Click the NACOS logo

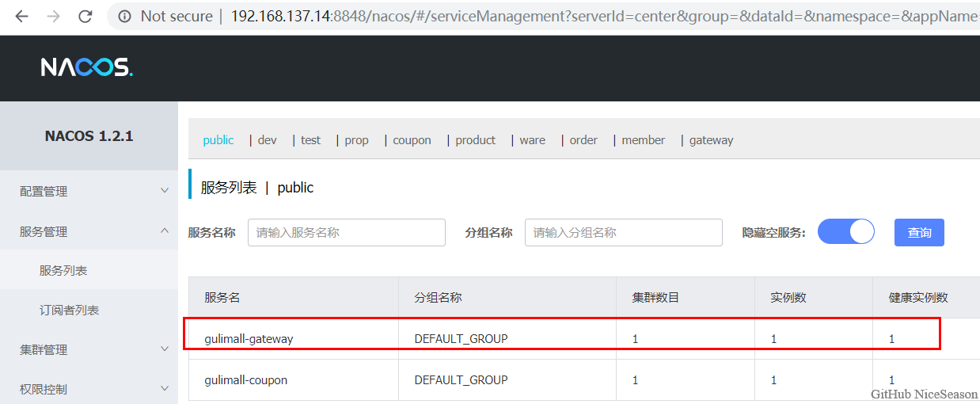(87, 68)
